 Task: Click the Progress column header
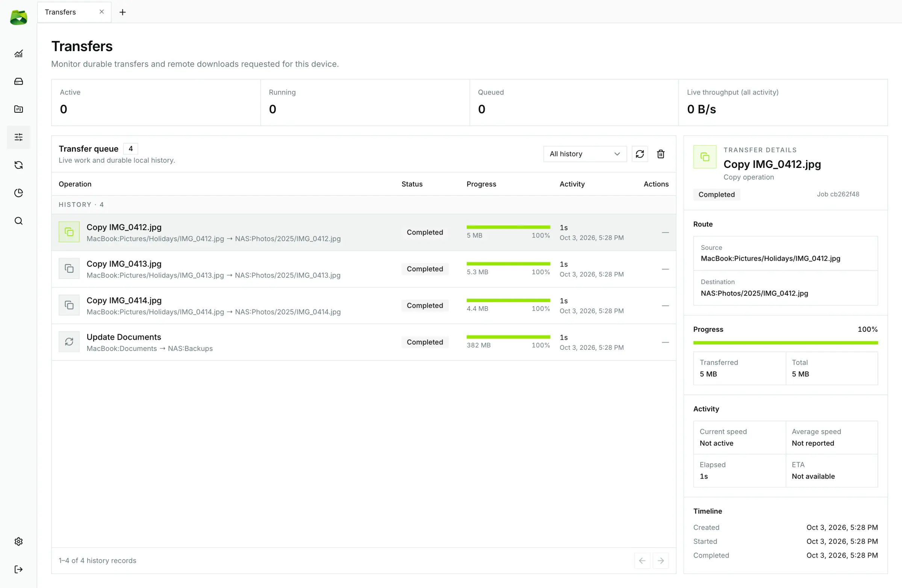[481, 184]
